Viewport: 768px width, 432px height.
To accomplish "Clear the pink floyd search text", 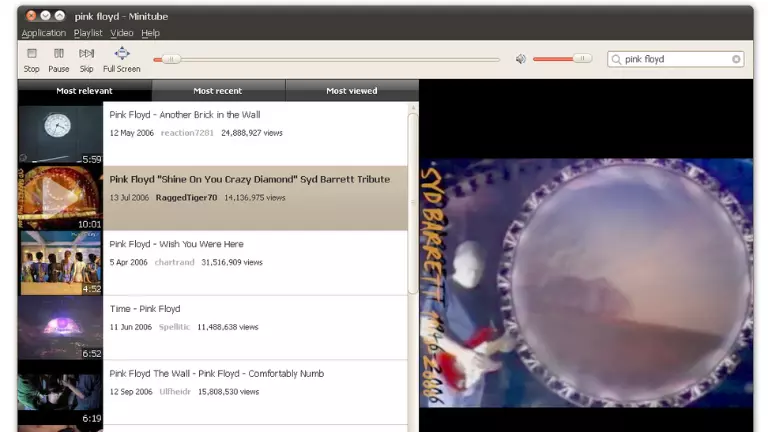I will (736, 59).
